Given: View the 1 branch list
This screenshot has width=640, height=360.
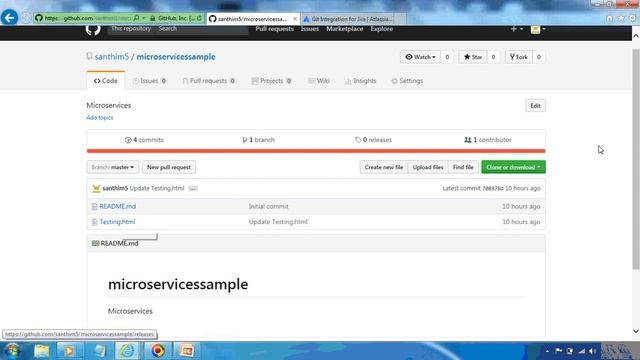Looking at the screenshot, I should tap(258, 140).
